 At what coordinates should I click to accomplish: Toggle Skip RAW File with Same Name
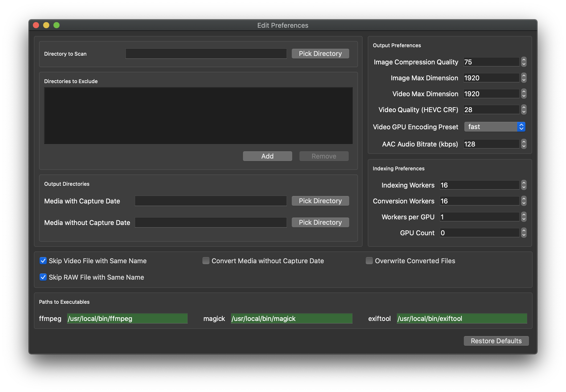pos(43,277)
